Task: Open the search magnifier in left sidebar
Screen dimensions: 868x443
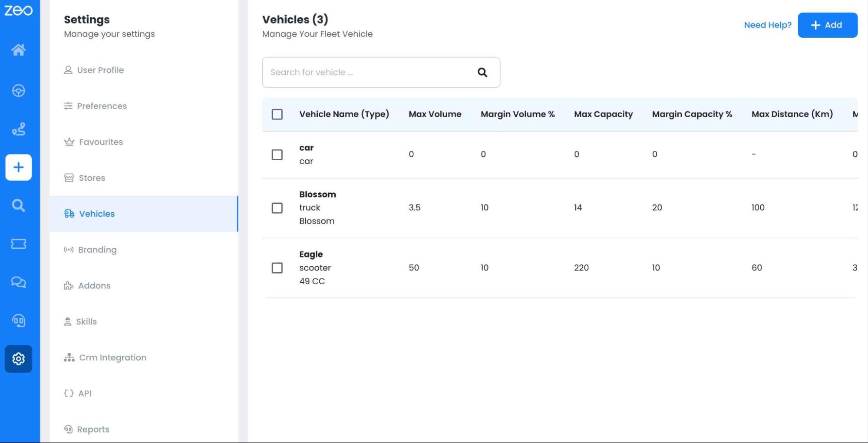Action: tap(18, 205)
